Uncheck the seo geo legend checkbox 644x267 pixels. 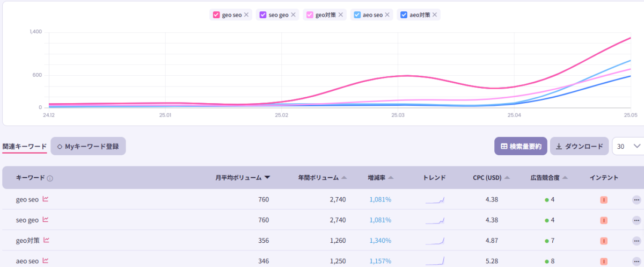263,15
